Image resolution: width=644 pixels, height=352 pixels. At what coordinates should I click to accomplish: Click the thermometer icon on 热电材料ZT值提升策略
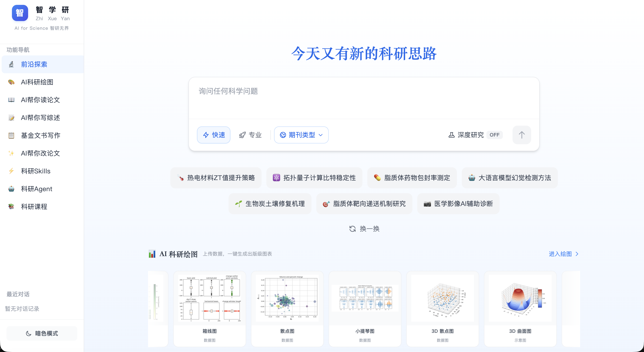pyautogui.click(x=180, y=178)
